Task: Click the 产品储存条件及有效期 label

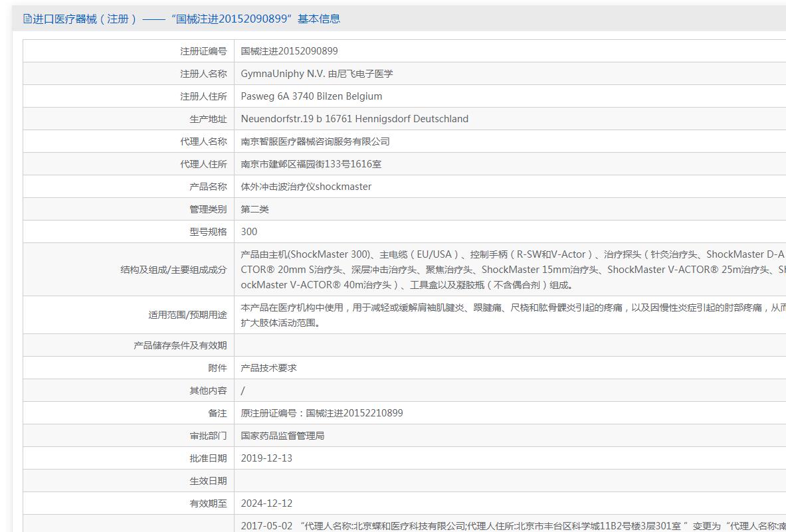Action: coord(180,345)
